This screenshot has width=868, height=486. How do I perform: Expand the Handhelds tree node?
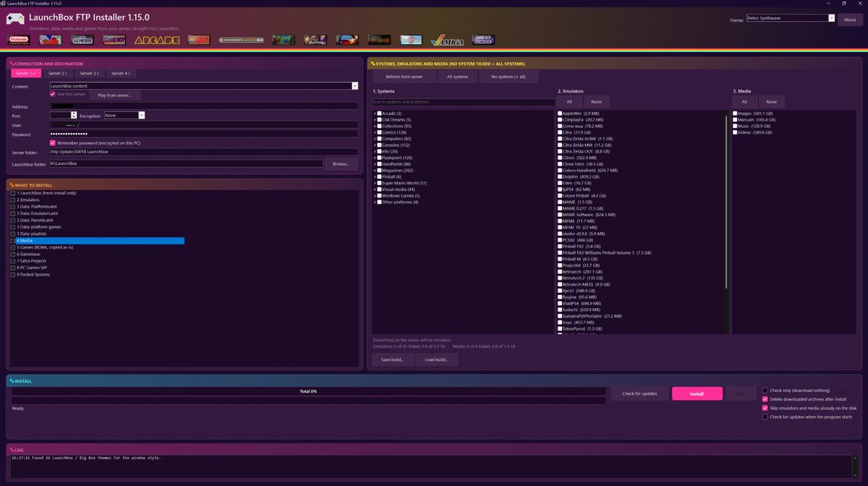pyautogui.click(x=374, y=164)
